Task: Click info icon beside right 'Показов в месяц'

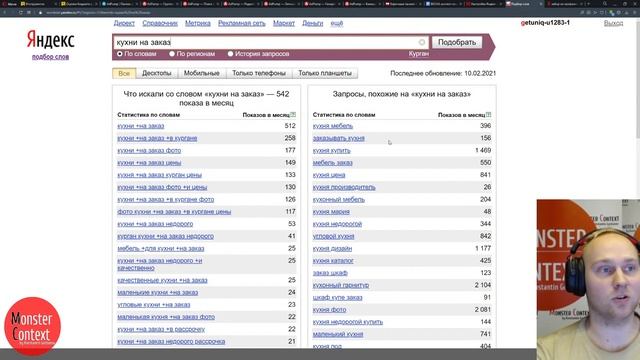Action: tap(488, 115)
